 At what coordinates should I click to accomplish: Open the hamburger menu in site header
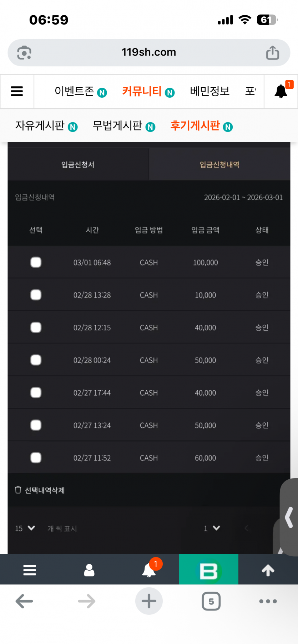(x=17, y=92)
